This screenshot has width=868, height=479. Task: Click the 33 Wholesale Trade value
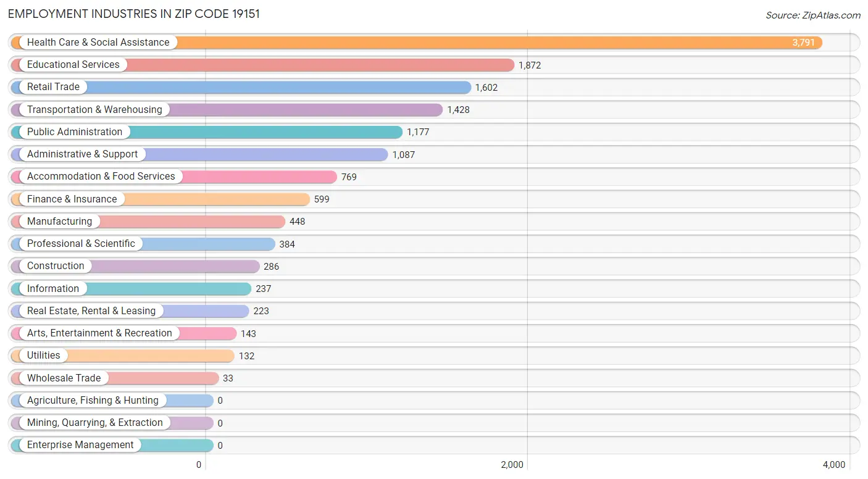pos(228,378)
